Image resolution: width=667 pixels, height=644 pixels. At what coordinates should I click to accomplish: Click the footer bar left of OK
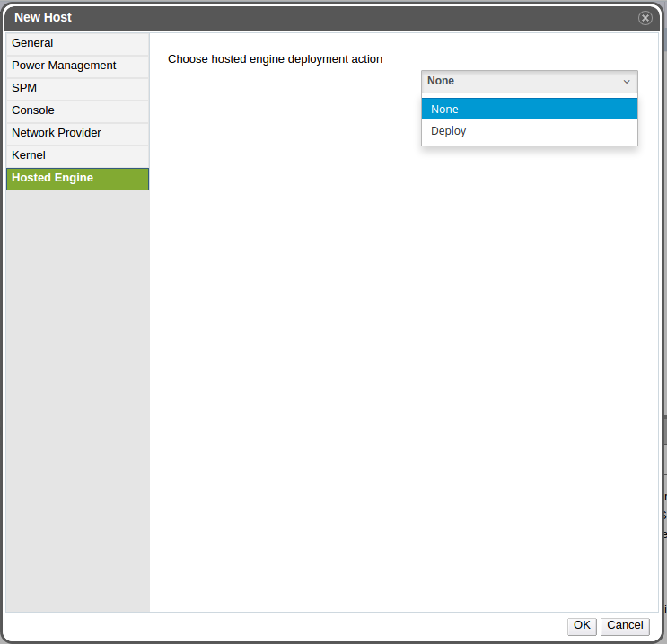coord(287,625)
